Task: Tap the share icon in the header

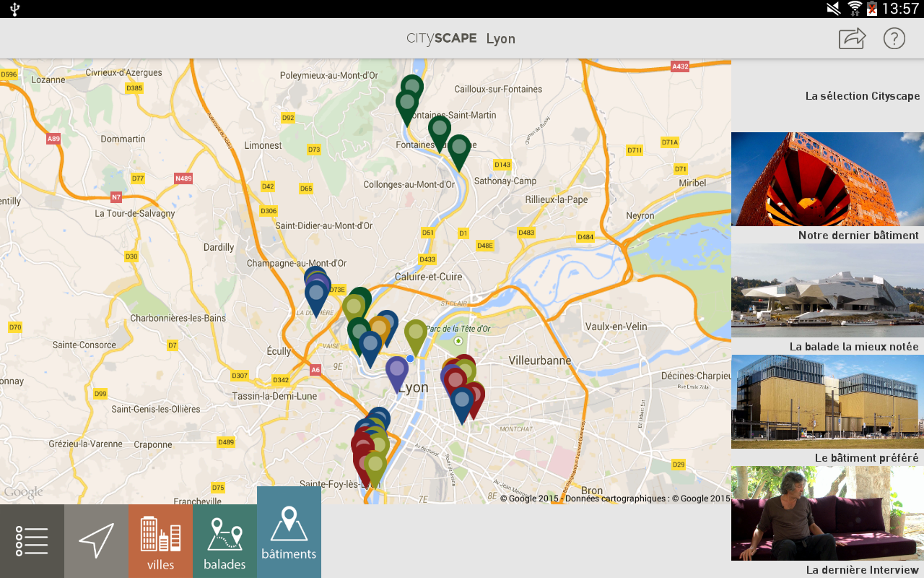Action: (x=853, y=38)
